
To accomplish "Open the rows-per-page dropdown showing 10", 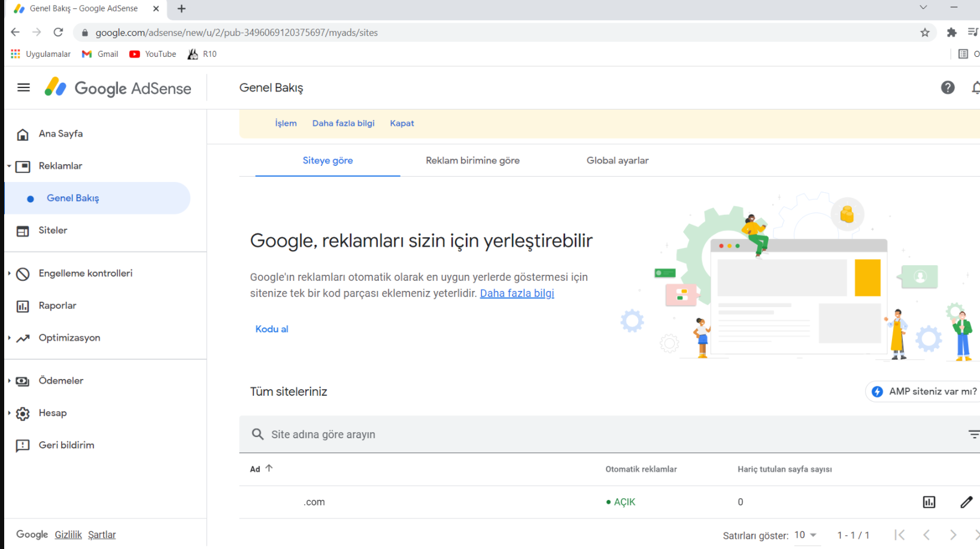I will click(x=806, y=535).
